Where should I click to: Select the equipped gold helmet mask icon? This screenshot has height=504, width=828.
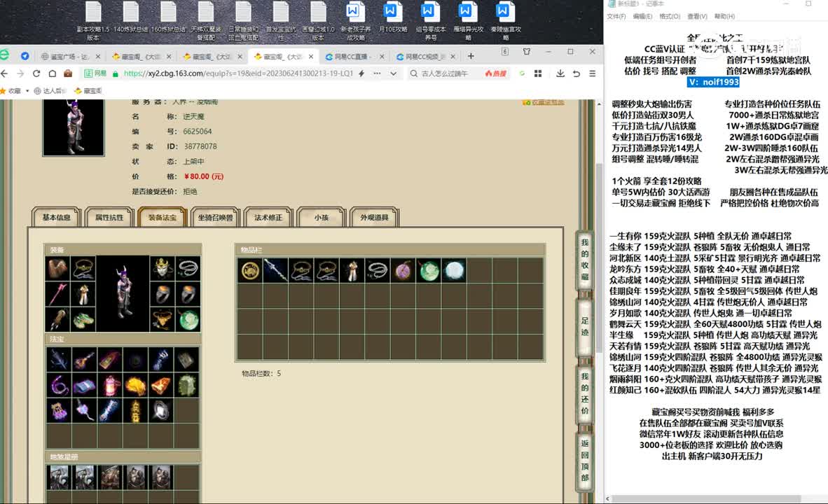162,269
